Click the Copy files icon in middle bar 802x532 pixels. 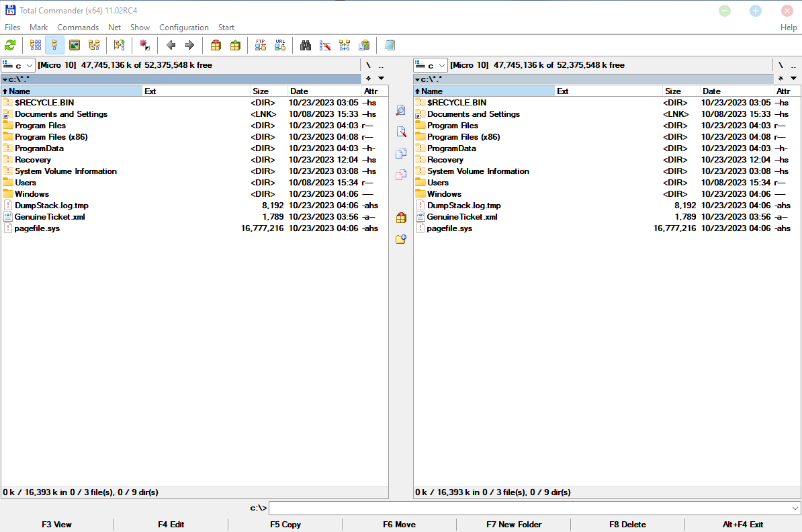point(401,153)
